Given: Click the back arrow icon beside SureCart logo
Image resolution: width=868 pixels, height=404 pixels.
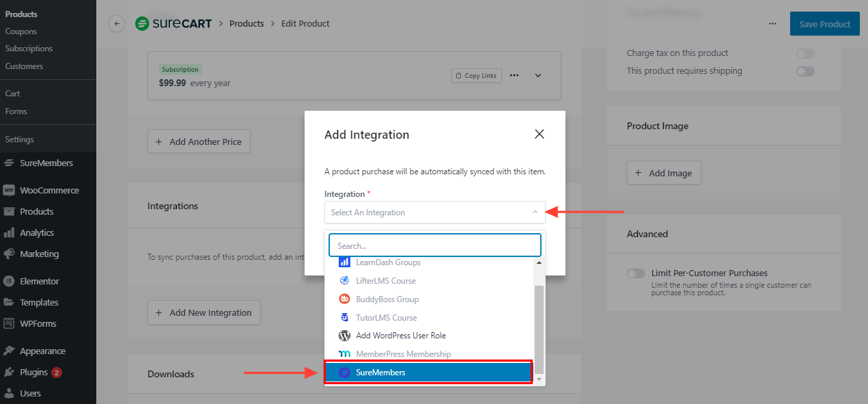Looking at the screenshot, I should (x=117, y=23).
